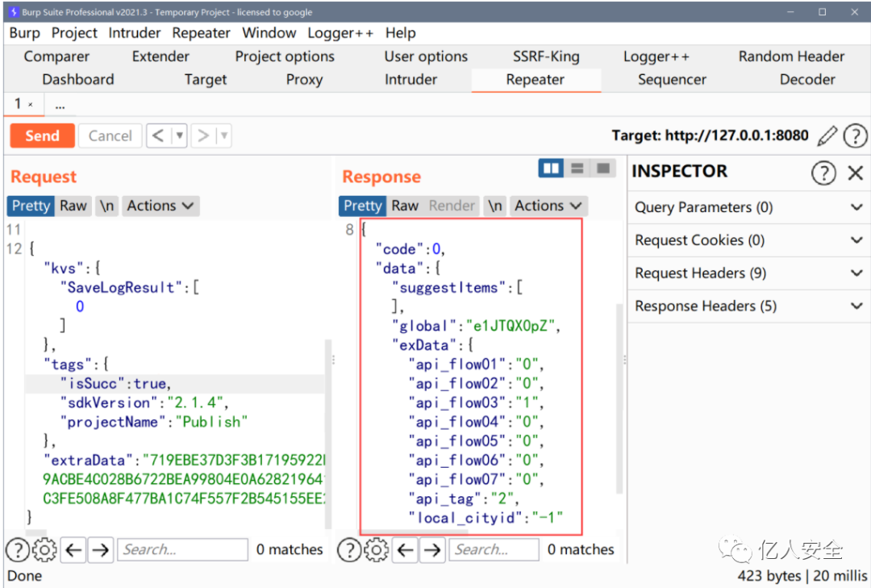Viewport: 871px width, 588px height.
Task: Go to previous match in request
Action: tap(74, 549)
